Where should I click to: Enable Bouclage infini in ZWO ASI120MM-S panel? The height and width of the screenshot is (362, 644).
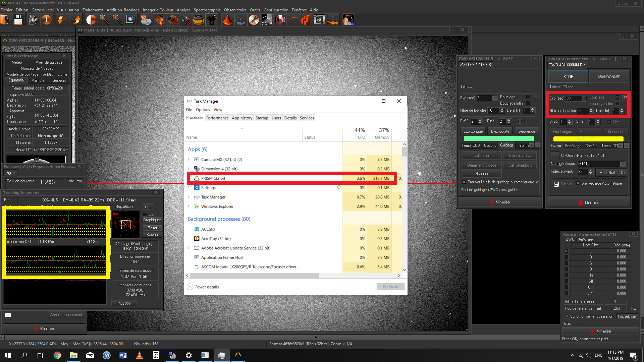coord(528,103)
